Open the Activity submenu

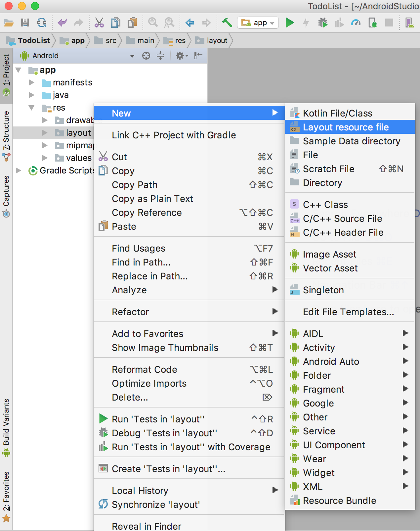350,348
